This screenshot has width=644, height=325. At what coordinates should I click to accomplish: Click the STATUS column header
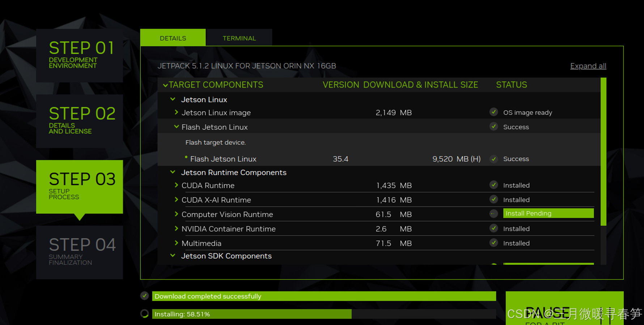tap(511, 85)
